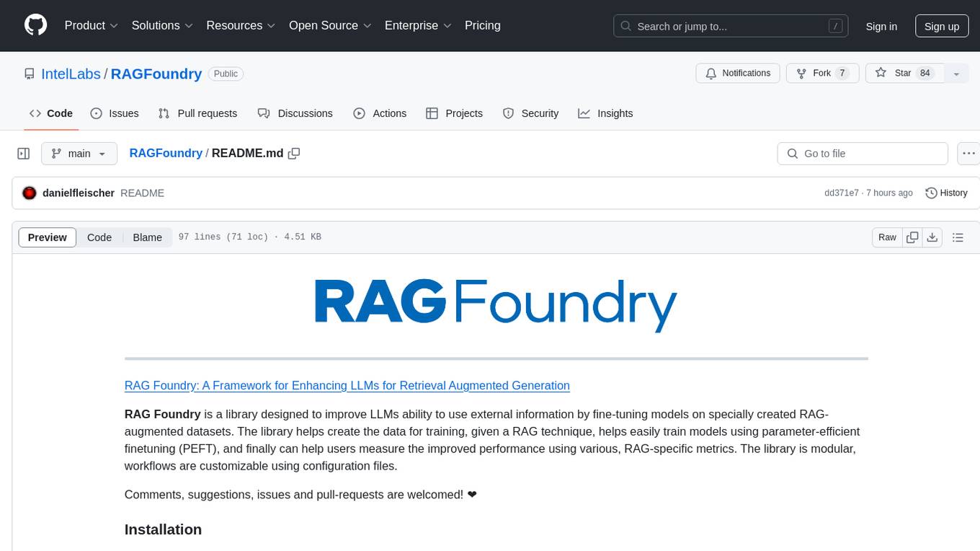This screenshot has width=980, height=551.
Task: Click the fork count badge 7
Action: [842, 73]
